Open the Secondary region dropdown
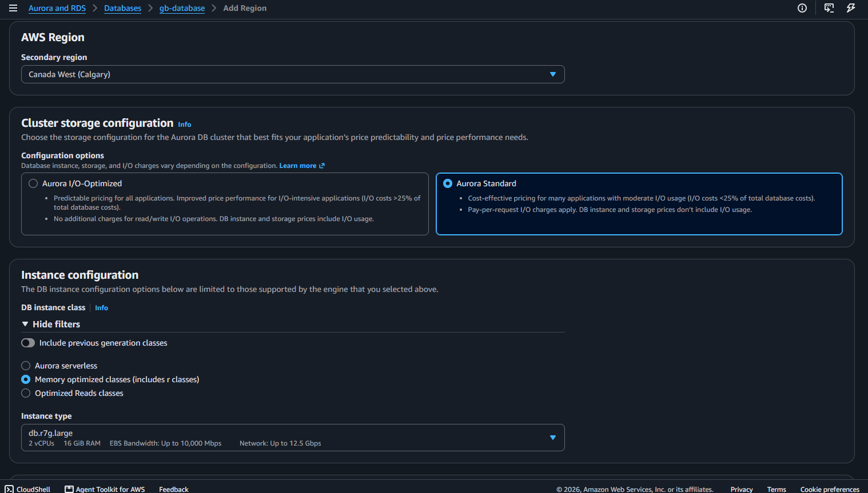The height and width of the screenshot is (493, 868). (x=293, y=74)
